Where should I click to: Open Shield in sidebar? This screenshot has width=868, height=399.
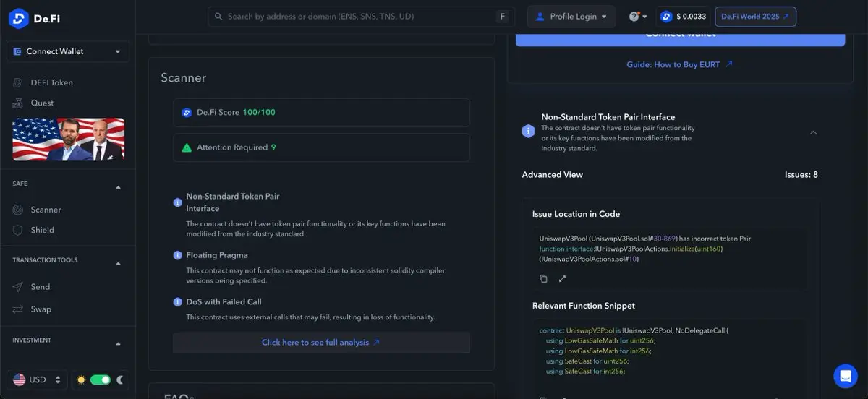pos(42,230)
